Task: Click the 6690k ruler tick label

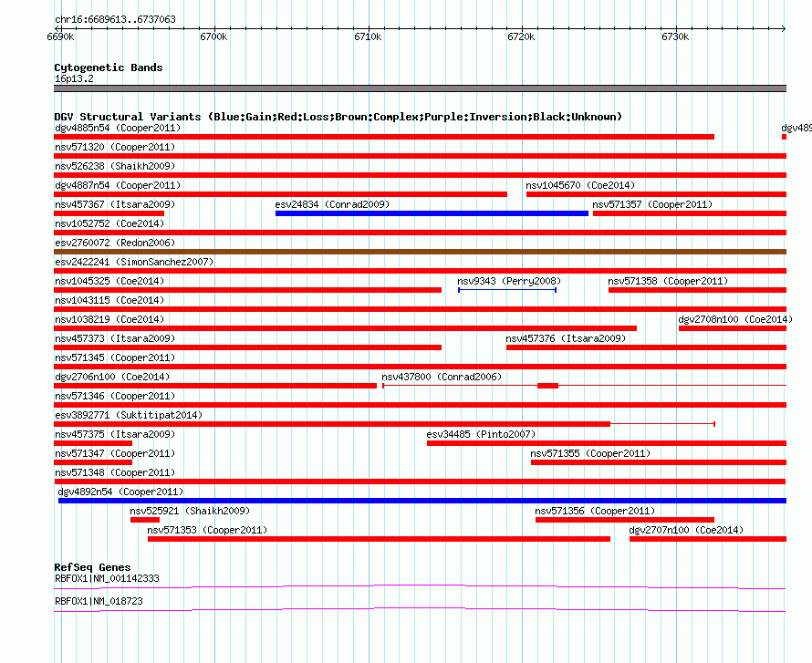Action: (60, 36)
